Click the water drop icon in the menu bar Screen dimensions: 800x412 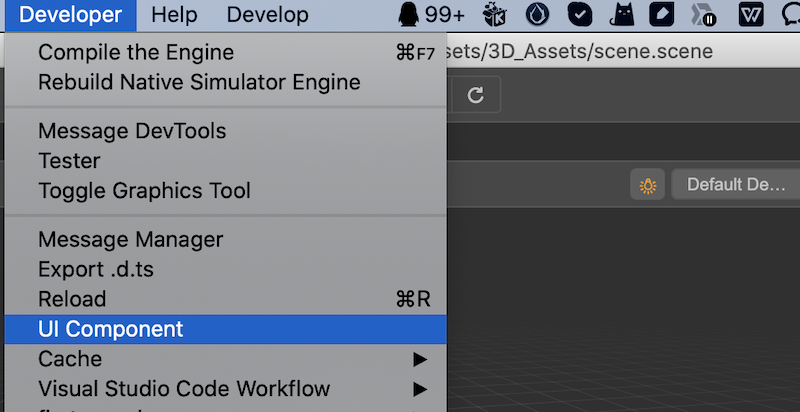click(x=537, y=15)
